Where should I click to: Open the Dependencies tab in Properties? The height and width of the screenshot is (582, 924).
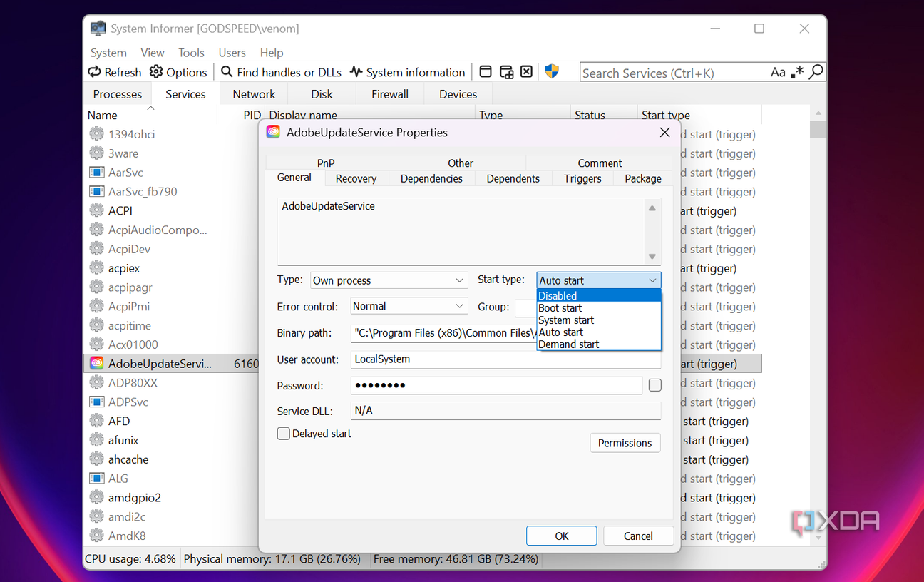tap(431, 178)
